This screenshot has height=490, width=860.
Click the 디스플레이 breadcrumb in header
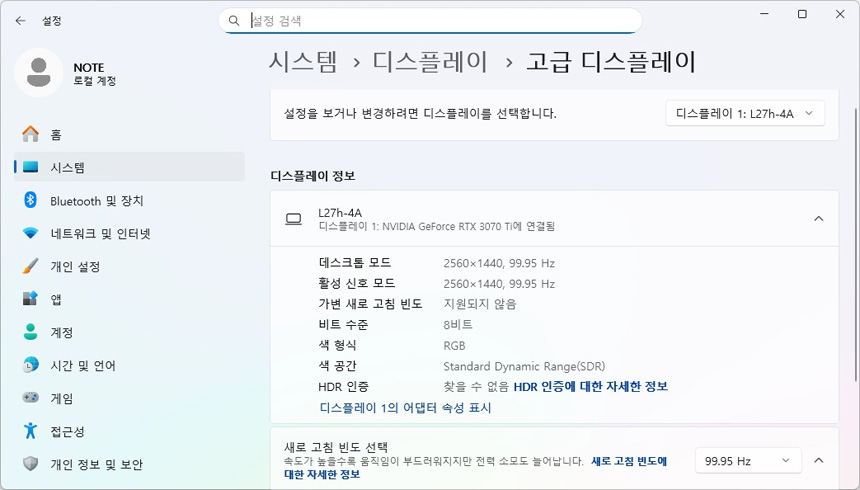click(x=431, y=61)
